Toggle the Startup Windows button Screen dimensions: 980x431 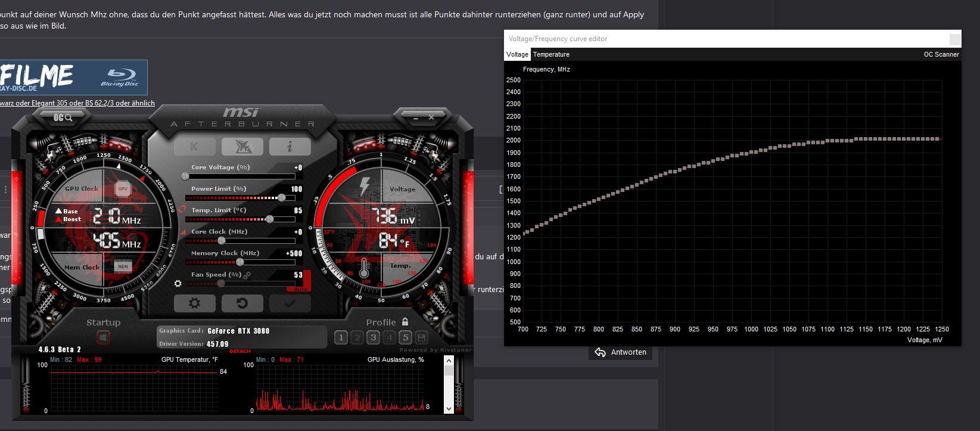pos(103,337)
